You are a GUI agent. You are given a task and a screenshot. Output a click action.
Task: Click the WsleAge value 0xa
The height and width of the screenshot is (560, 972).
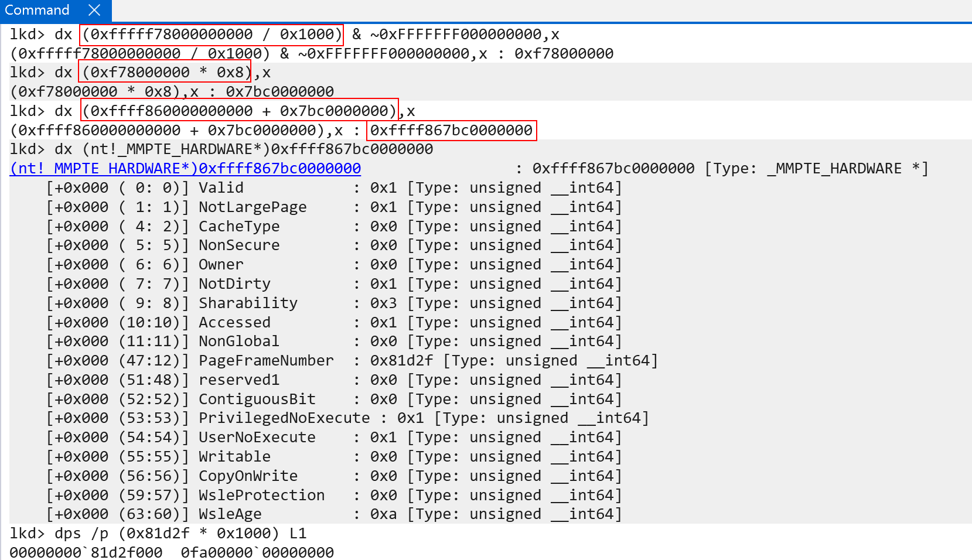pos(383,514)
